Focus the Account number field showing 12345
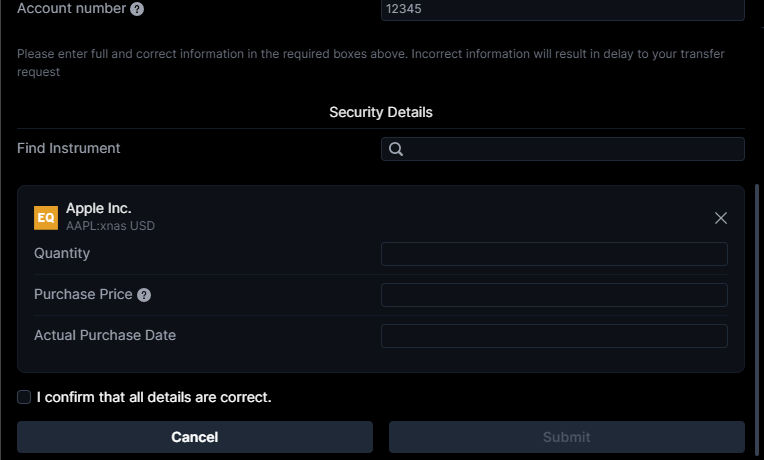 [563, 9]
